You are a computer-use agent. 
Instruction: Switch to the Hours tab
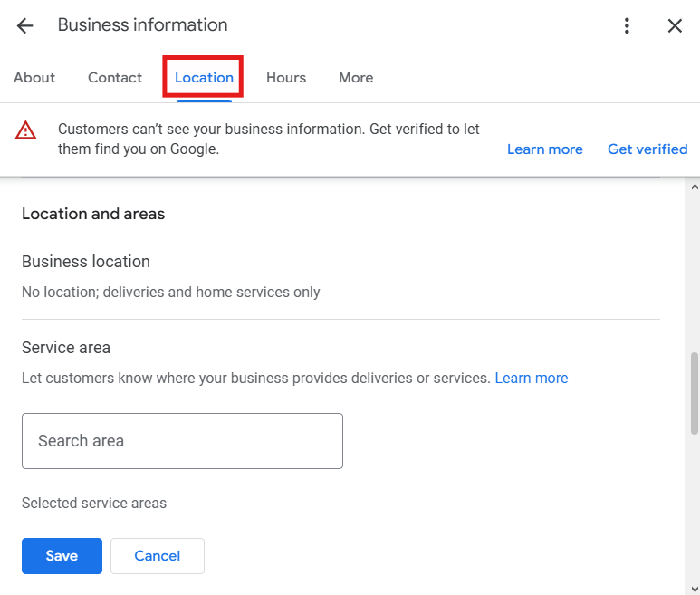(x=286, y=78)
